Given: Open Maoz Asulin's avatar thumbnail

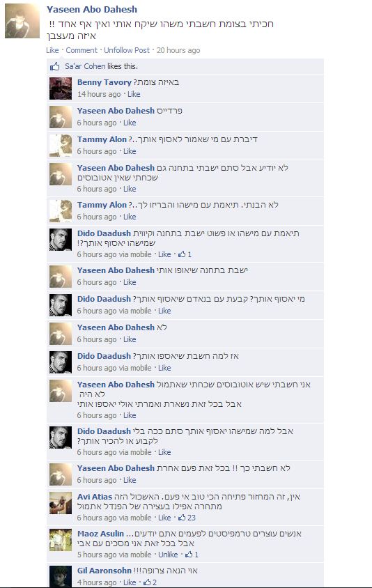Looking at the screenshot, I should click(61, 540).
